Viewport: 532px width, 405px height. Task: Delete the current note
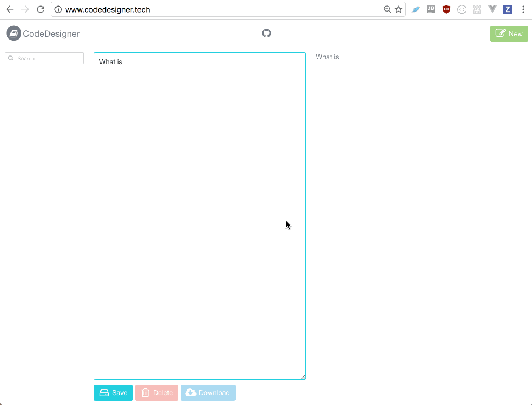(157, 392)
